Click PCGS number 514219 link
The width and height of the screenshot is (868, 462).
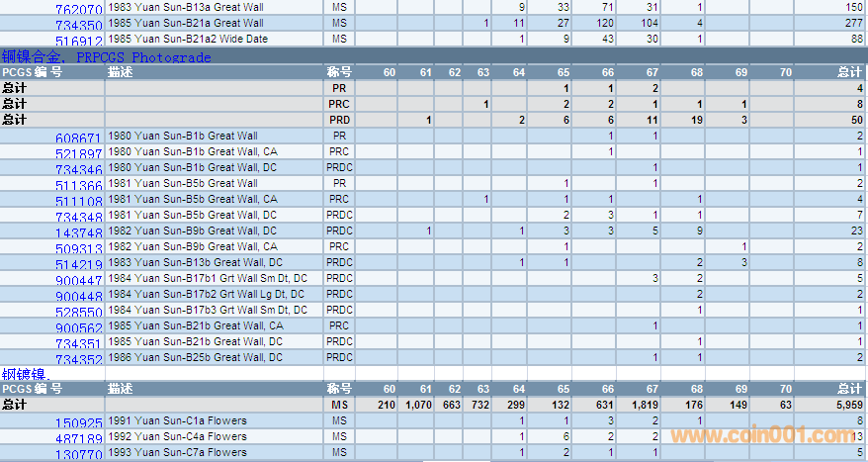pos(78,264)
